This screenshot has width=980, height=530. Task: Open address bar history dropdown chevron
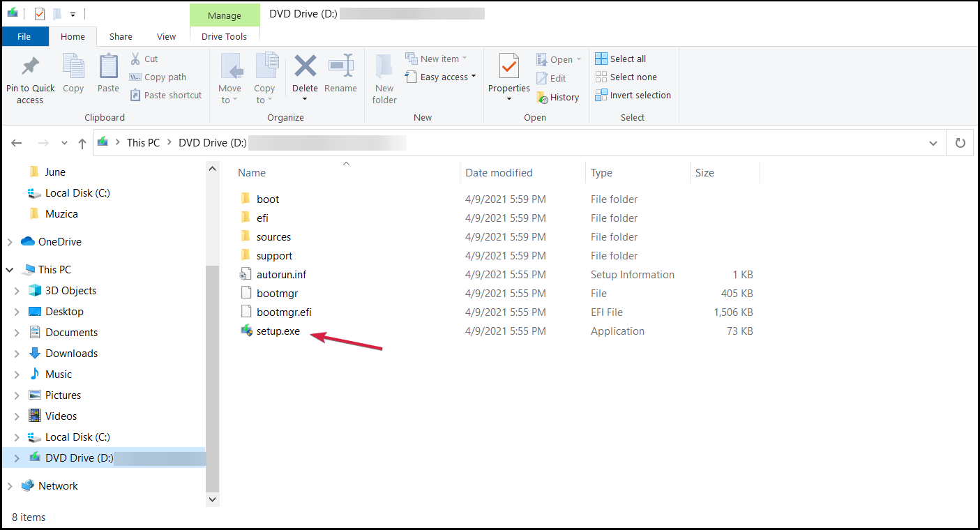click(x=933, y=143)
